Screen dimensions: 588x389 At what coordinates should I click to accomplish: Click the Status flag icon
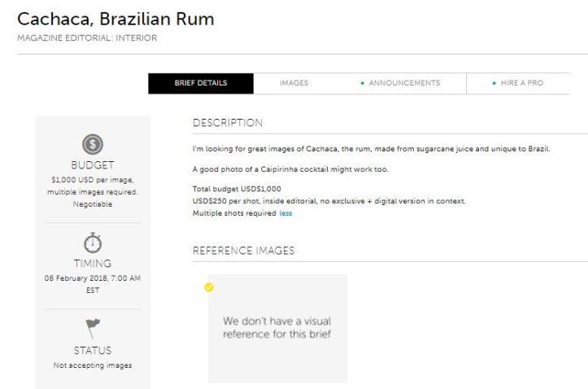click(92, 329)
